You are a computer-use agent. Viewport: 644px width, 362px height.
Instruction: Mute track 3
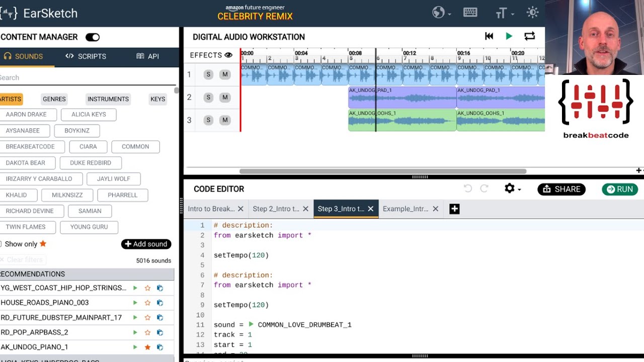coord(225,120)
